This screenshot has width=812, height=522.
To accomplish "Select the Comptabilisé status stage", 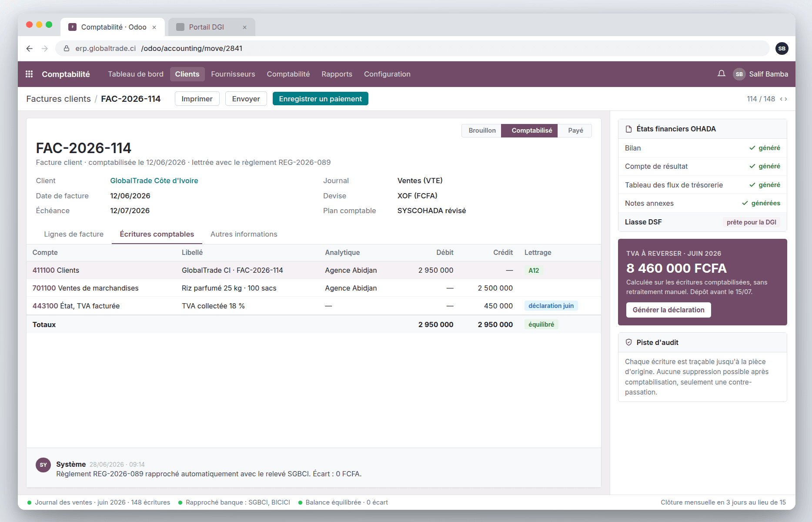I will pos(530,130).
